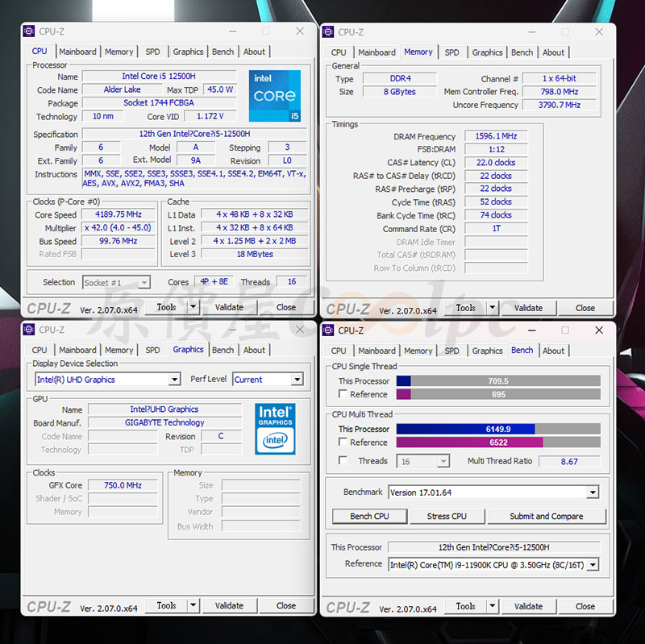Click the Name field Intel Core i5 12500H
This screenshot has height=644, width=645.
tap(159, 76)
